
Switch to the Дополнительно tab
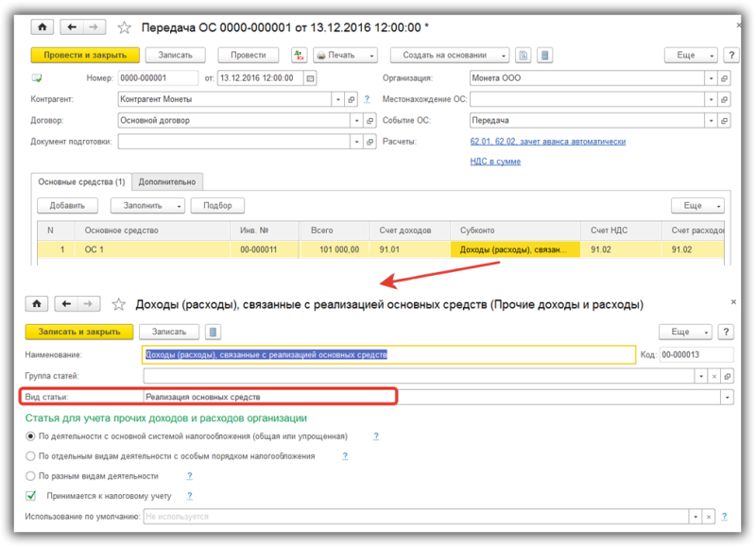point(167,181)
